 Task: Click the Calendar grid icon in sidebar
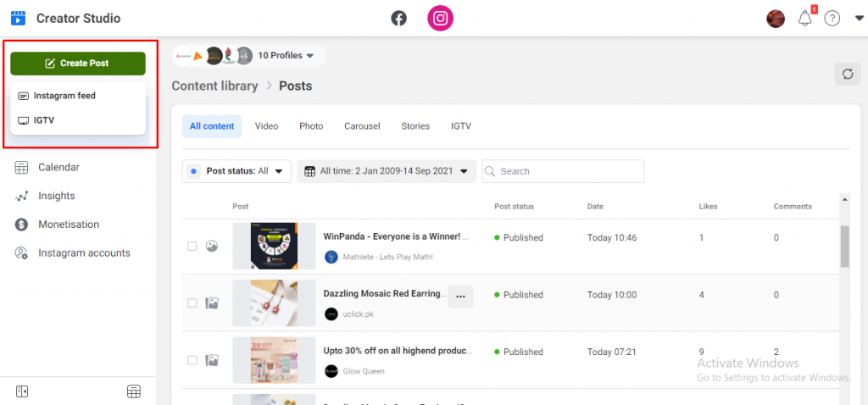point(21,167)
